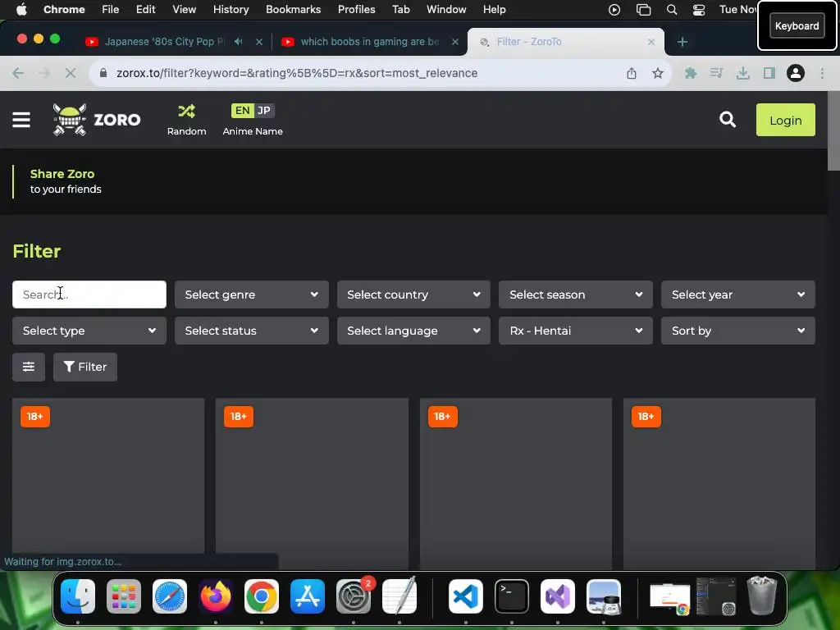Open Terminal from the Dock

(x=512, y=596)
